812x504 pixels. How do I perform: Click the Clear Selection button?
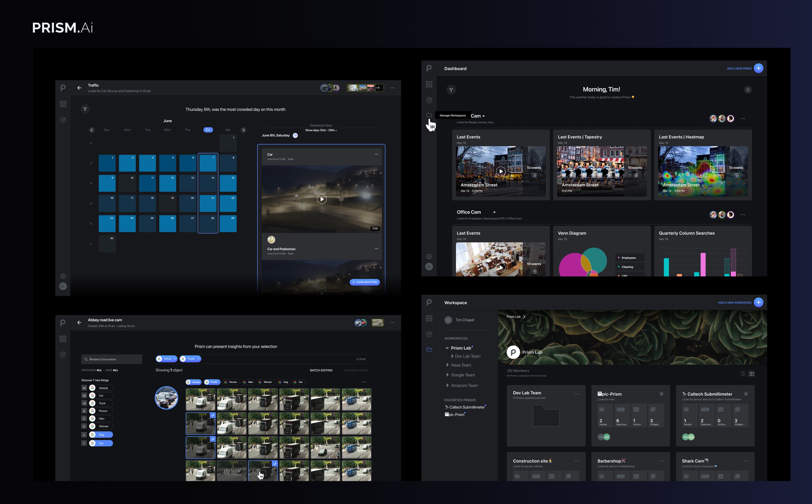[365, 282]
